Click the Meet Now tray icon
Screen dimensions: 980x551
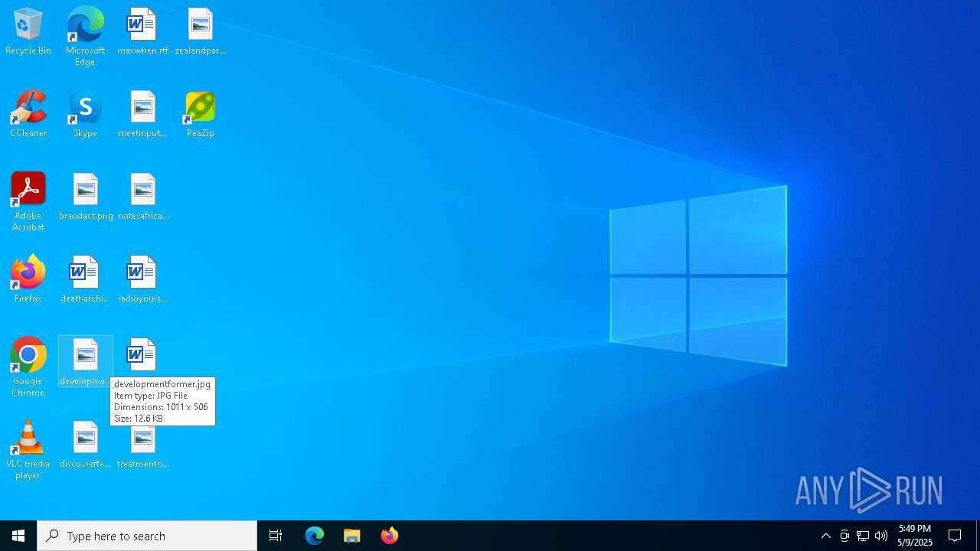coord(844,536)
